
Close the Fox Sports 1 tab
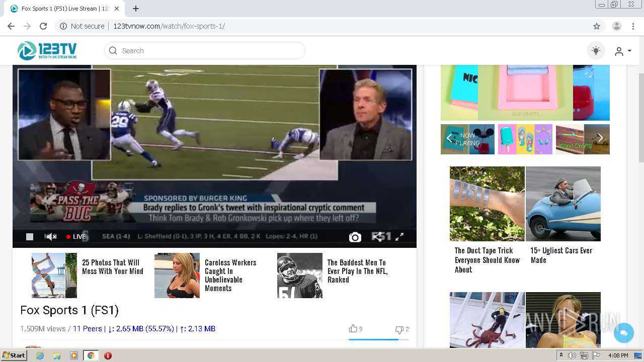[x=117, y=9]
